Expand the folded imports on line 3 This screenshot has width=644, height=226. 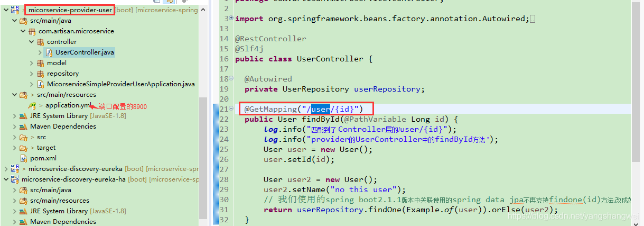[x=231, y=19]
